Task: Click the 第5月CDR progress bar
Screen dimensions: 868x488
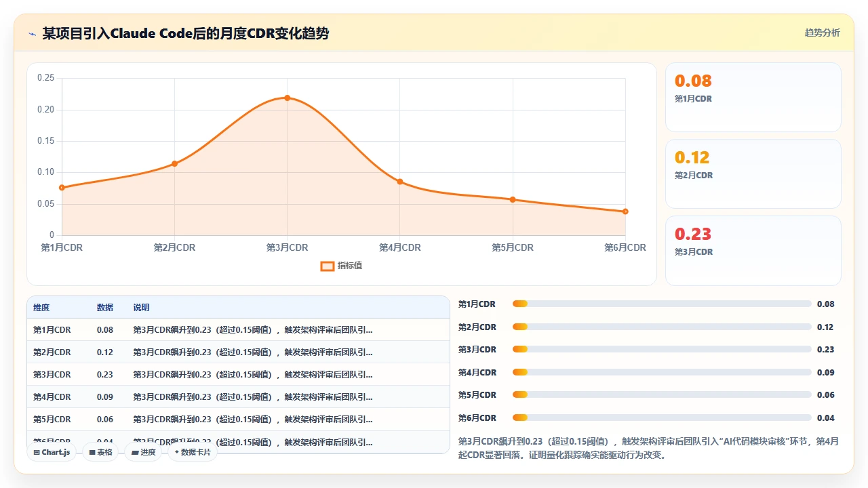Action: coord(662,394)
